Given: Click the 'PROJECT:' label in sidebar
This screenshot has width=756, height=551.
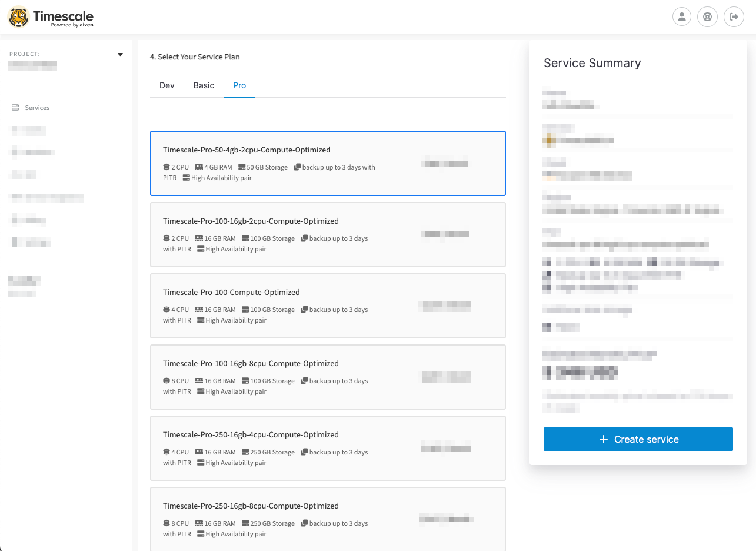Looking at the screenshot, I should (25, 54).
